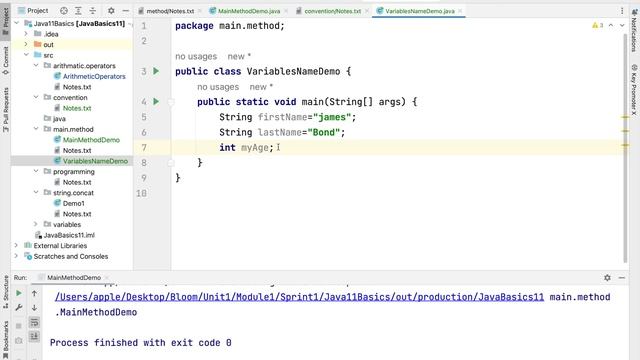Collapse programming package

(36, 171)
